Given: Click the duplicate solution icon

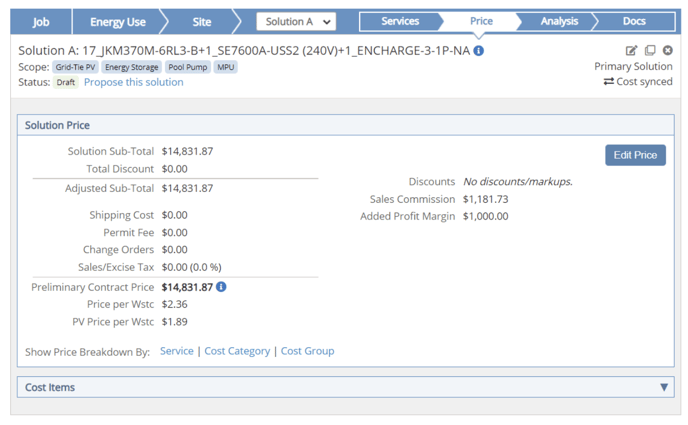Looking at the screenshot, I should (649, 51).
